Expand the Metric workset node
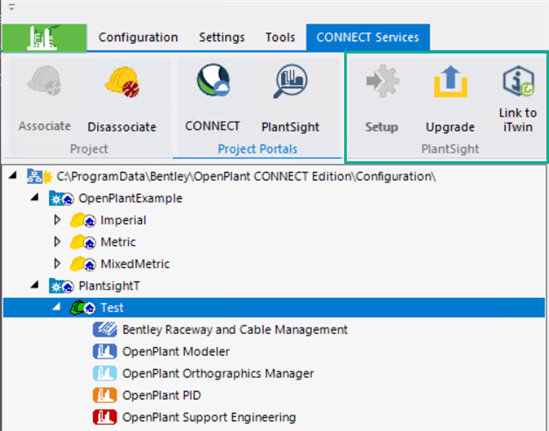 (57, 242)
